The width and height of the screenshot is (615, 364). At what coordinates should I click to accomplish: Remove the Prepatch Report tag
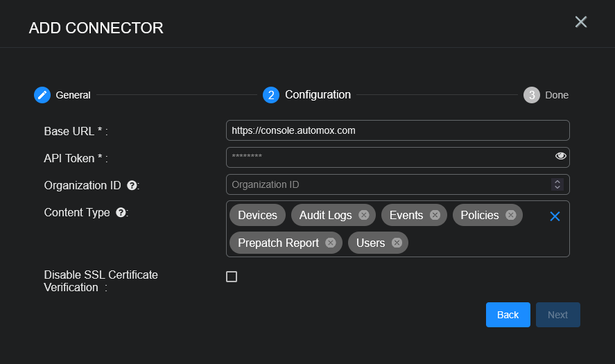[331, 243]
